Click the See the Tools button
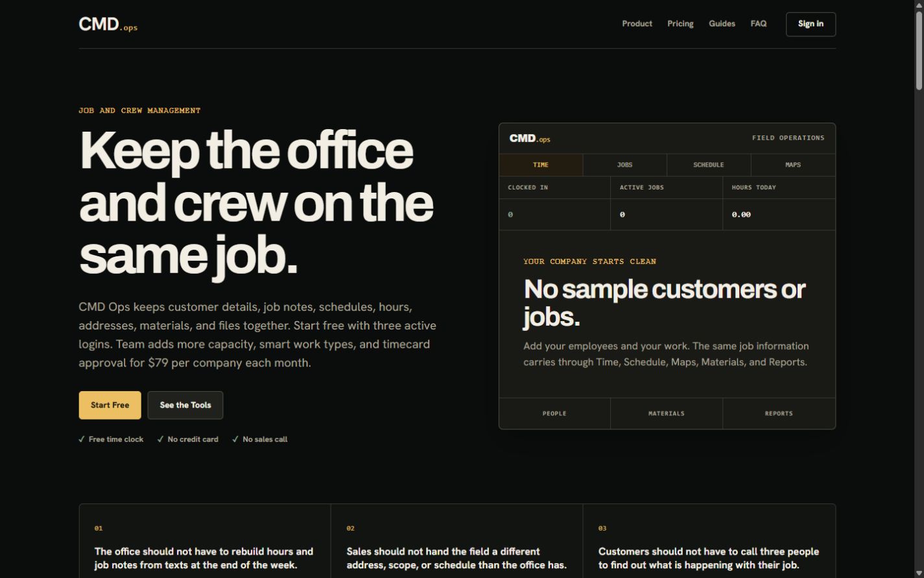Image resolution: width=924 pixels, height=578 pixels. click(185, 405)
